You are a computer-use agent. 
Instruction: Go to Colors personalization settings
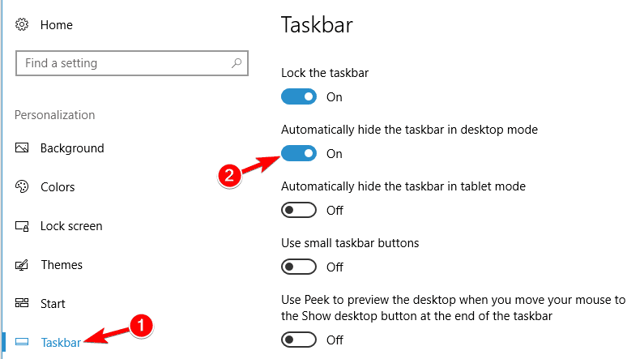click(58, 187)
